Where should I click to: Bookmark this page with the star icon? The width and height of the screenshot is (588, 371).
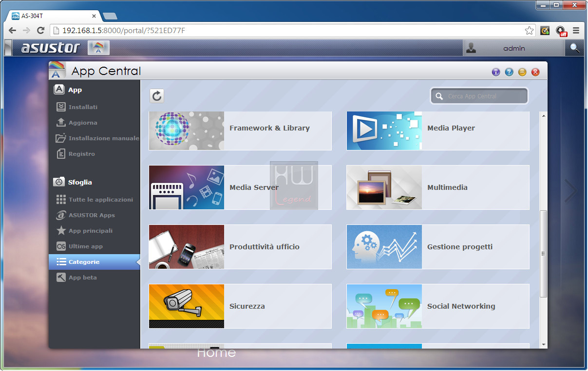click(529, 31)
